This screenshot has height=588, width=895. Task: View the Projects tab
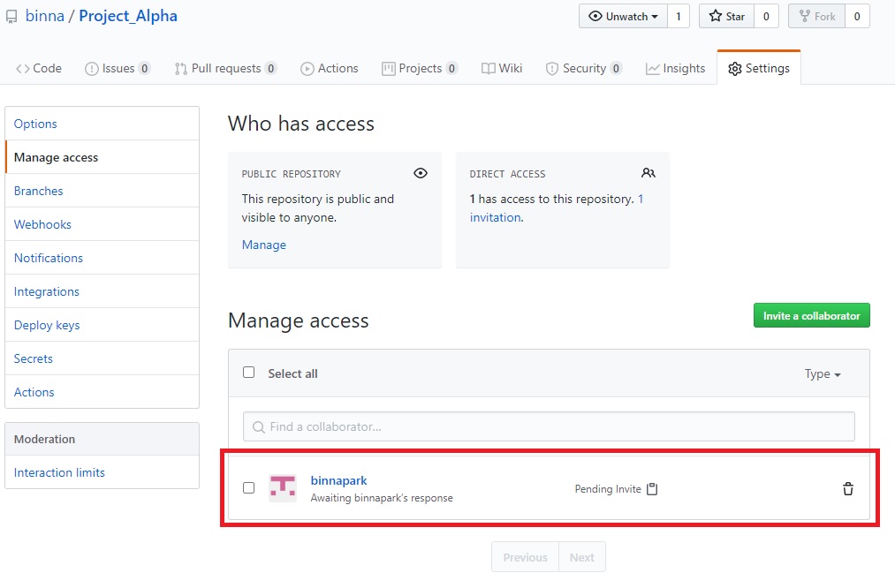tap(420, 69)
